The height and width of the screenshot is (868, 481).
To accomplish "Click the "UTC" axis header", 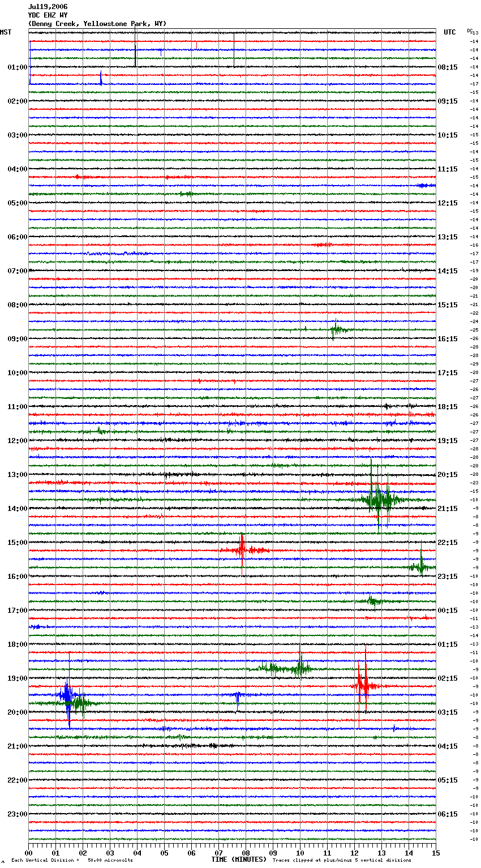I will coord(450,32).
